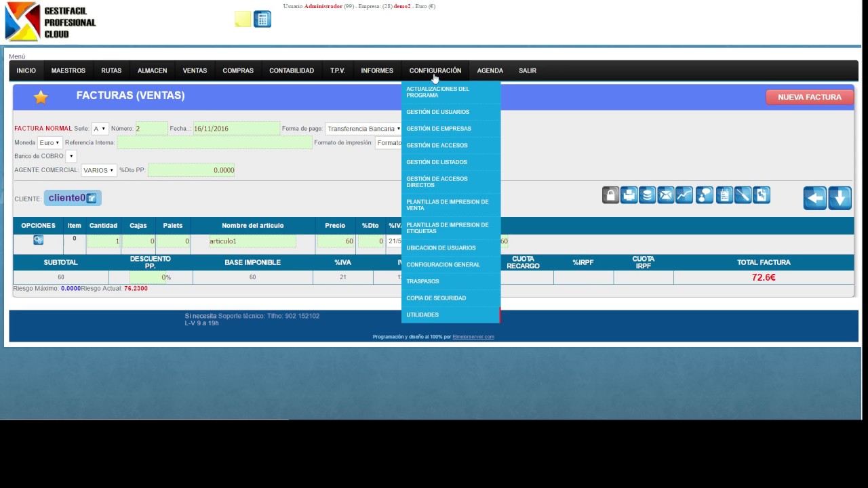868x488 pixels.
Task: Click the edit icon next to cliente0
Action: [x=92, y=199]
